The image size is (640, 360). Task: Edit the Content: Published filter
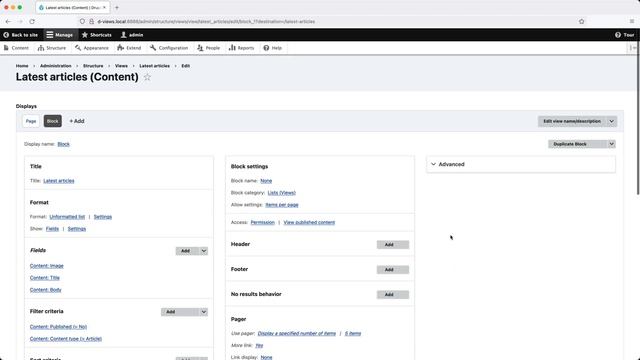tap(58, 327)
